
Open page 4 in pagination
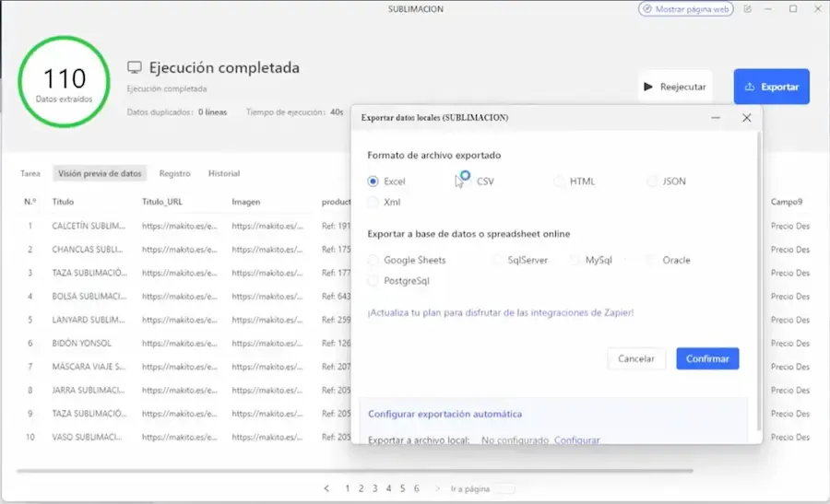pos(388,488)
